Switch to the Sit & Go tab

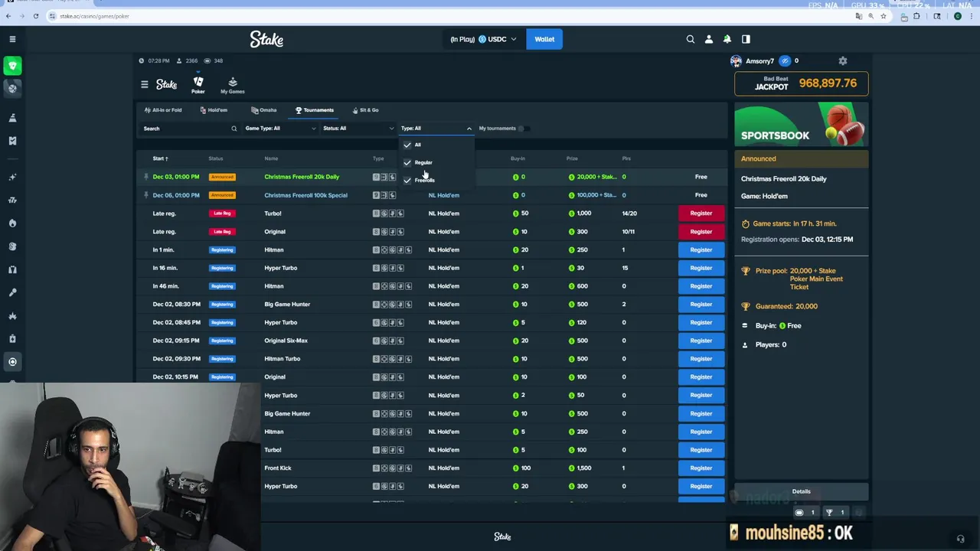[365, 110]
